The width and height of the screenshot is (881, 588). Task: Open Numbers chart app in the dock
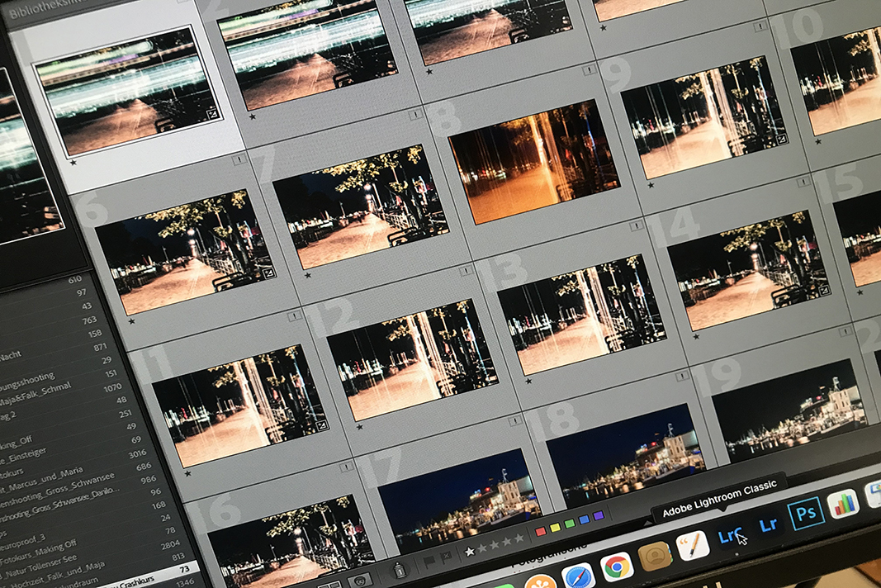coord(845,503)
